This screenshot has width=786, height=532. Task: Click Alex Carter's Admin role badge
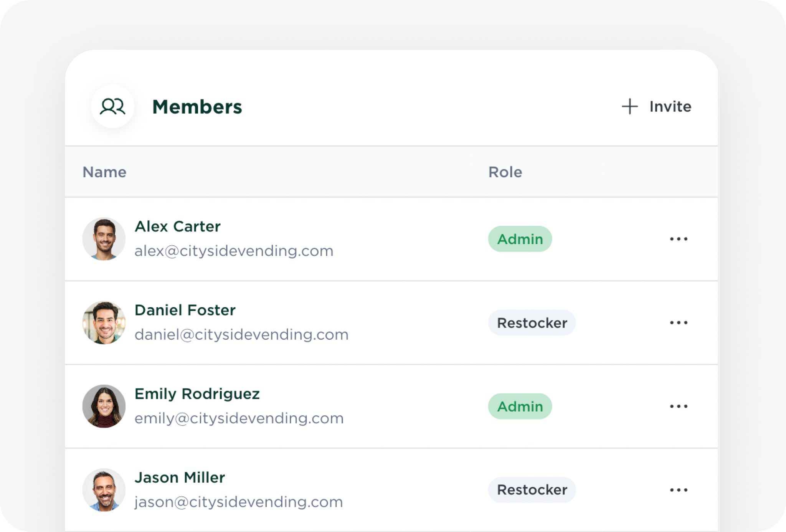(520, 239)
